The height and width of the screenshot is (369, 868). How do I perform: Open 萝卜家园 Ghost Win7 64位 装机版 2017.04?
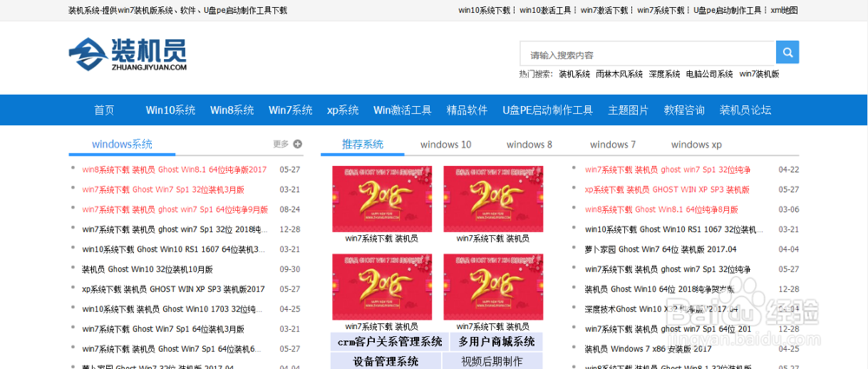661,249
